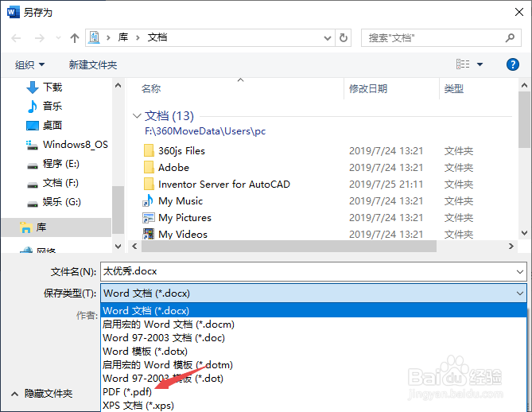This screenshot has height=412, width=532.
Task: Open recent locations dropdown arrow
Action: click(x=58, y=38)
